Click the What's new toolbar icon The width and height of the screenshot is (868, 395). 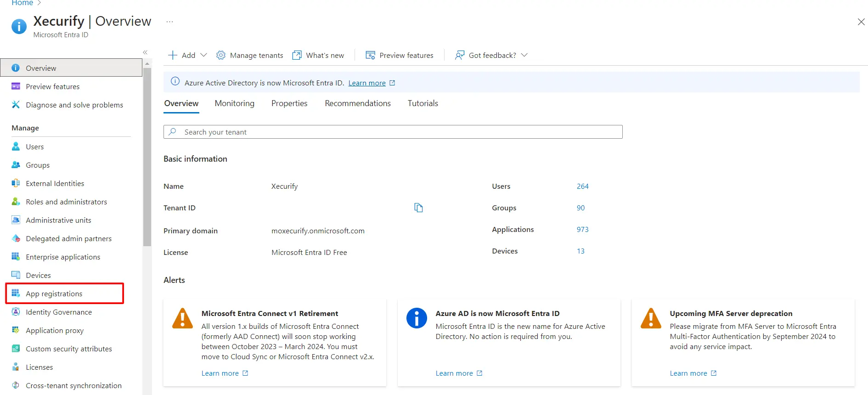[297, 55]
